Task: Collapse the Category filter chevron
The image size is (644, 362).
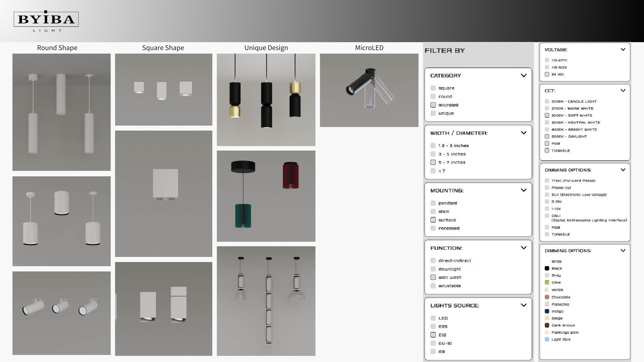Action: coord(523,75)
